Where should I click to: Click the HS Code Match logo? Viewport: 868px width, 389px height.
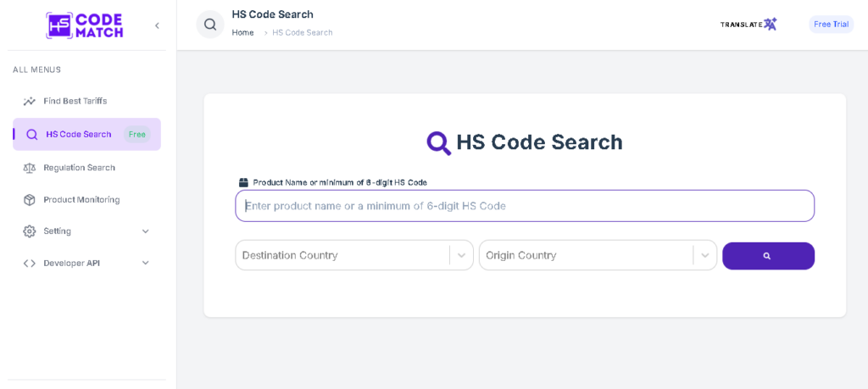pyautogui.click(x=84, y=25)
